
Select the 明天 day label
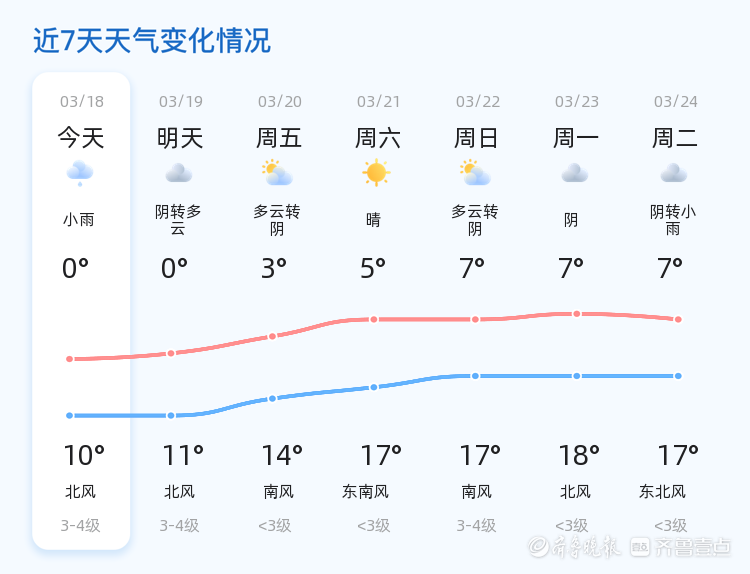(x=180, y=138)
